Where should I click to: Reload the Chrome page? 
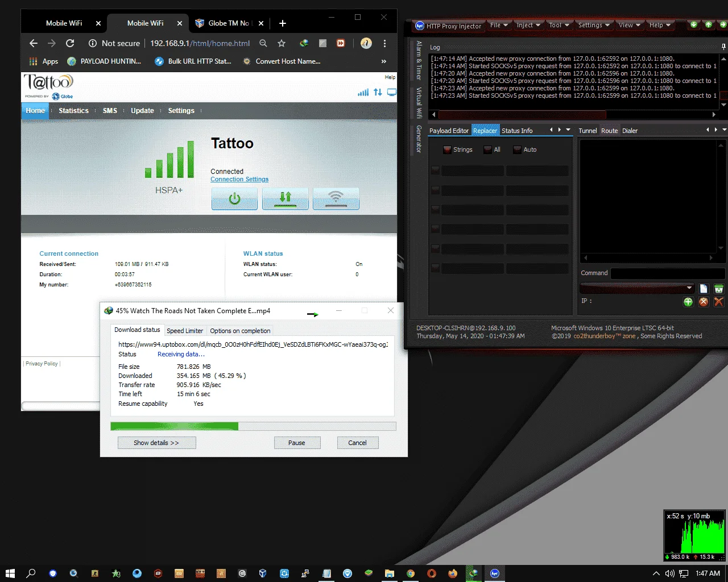tap(70, 43)
